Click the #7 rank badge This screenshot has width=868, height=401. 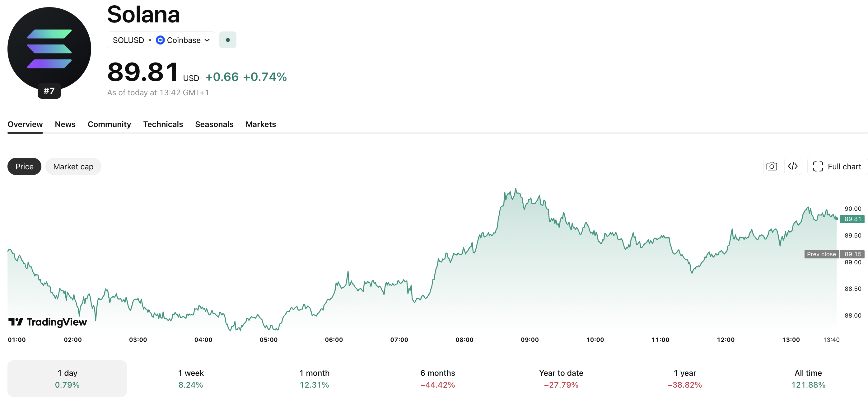pos(49,91)
